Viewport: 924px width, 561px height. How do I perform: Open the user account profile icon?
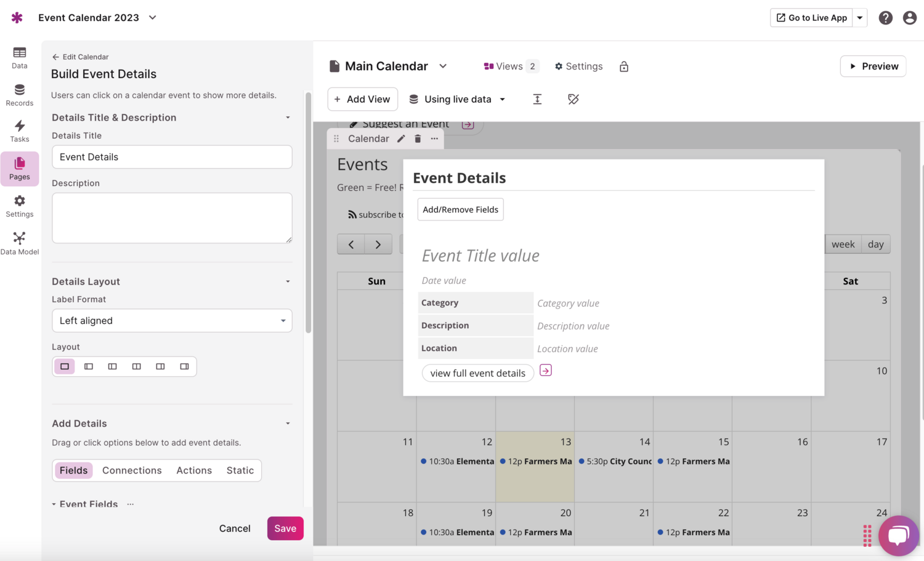(x=909, y=18)
